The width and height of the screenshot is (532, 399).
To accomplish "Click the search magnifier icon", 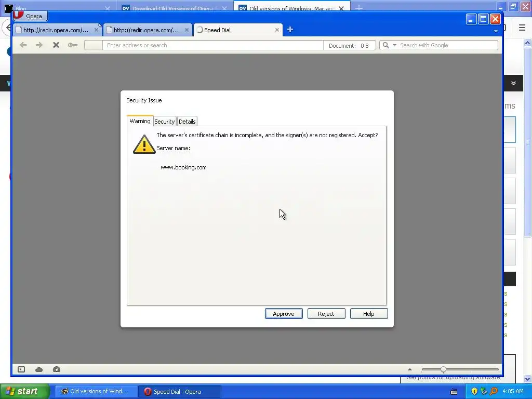I will click(386, 45).
